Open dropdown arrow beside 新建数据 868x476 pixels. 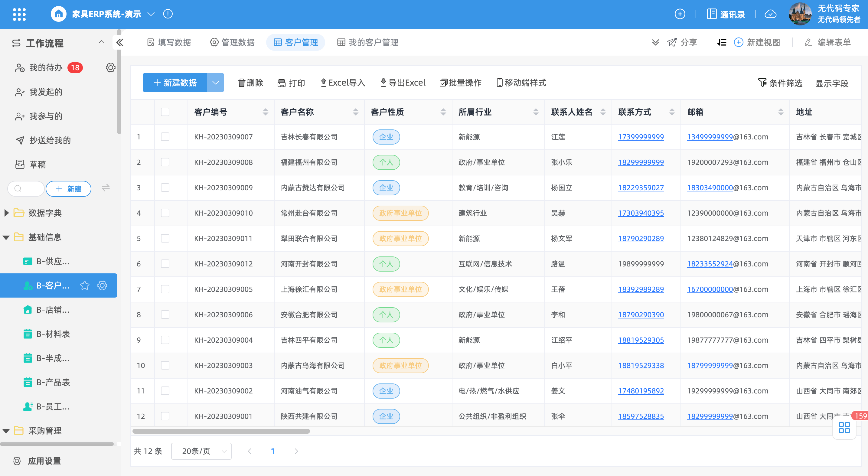[x=216, y=83]
